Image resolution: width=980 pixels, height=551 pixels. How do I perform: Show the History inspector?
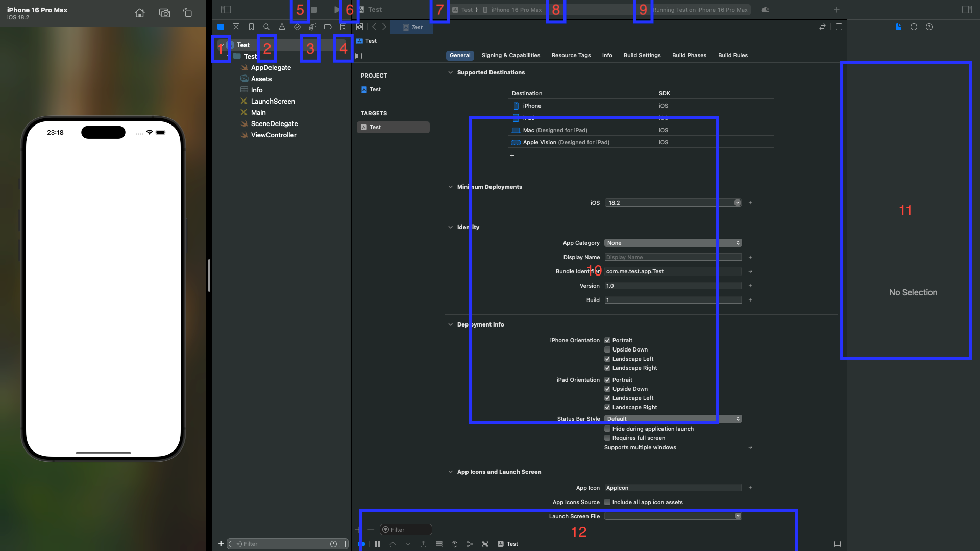pyautogui.click(x=914, y=27)
